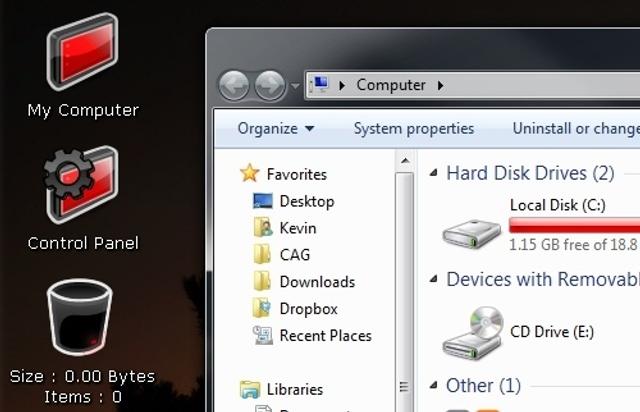Click the Back navigation arrow
Image resolution: width=640 pixels, height=412 pixels.
pyautogui.click(x=234, y=86)
